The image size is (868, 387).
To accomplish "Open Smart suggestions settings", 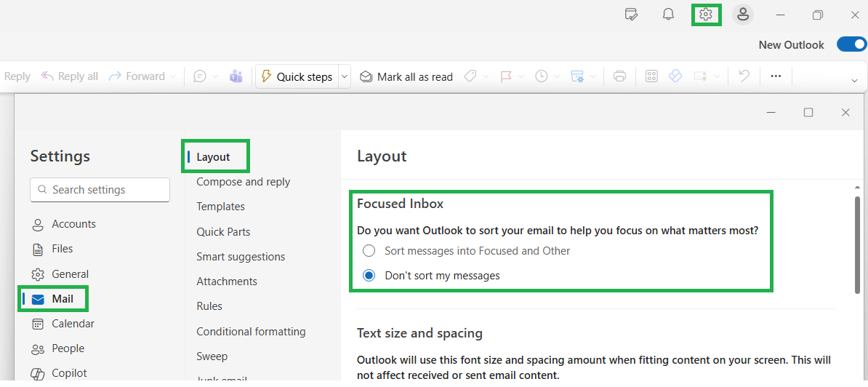I will (x=241, y=257).
